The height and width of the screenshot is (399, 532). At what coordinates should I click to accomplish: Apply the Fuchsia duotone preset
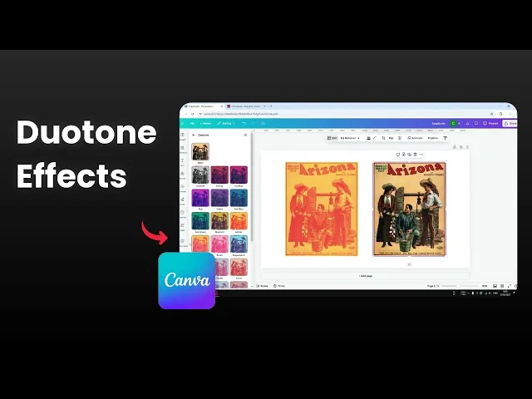coord(239,175)
